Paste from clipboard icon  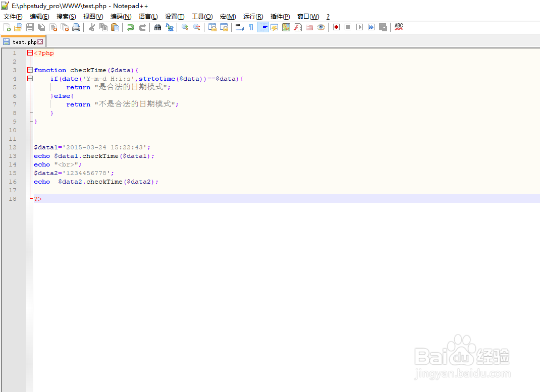(x=115, y=28)
